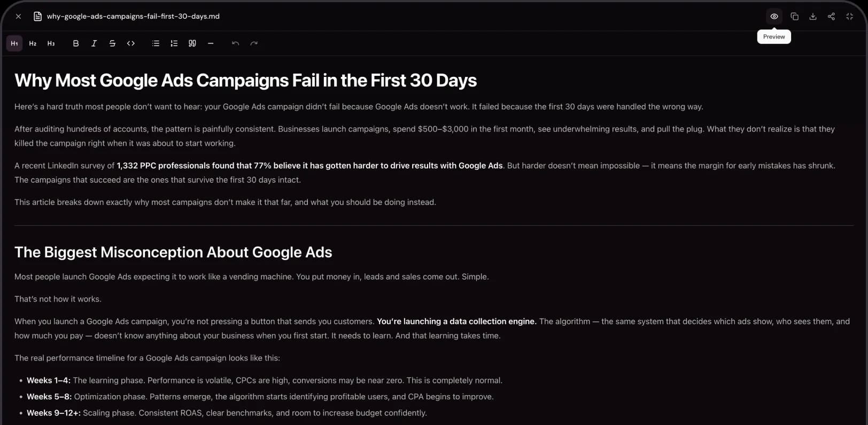Share the document
This screenshot has width=868, height=425.
[831, 17]
